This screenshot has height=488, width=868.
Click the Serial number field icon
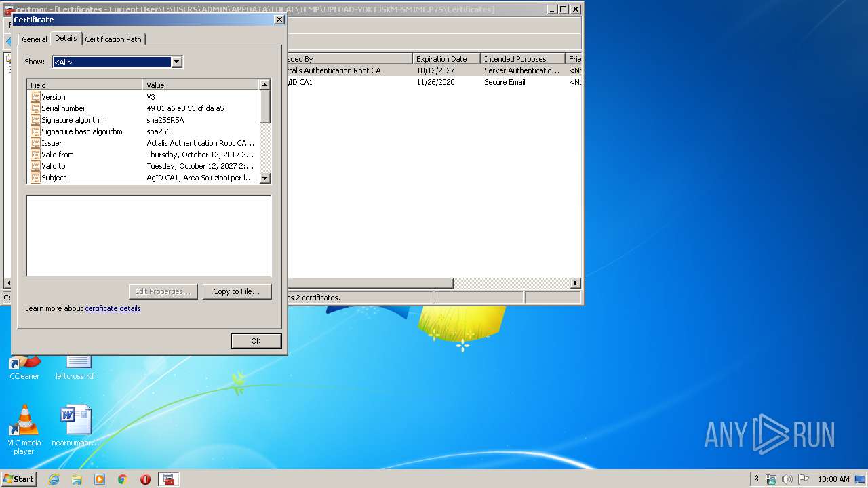click(35, 108)
